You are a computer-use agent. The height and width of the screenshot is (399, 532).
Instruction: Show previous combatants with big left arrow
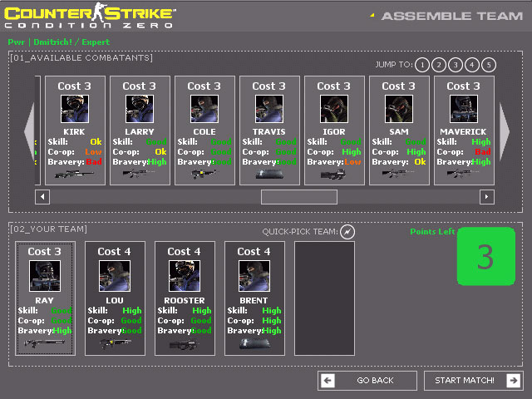coord(30,131)
